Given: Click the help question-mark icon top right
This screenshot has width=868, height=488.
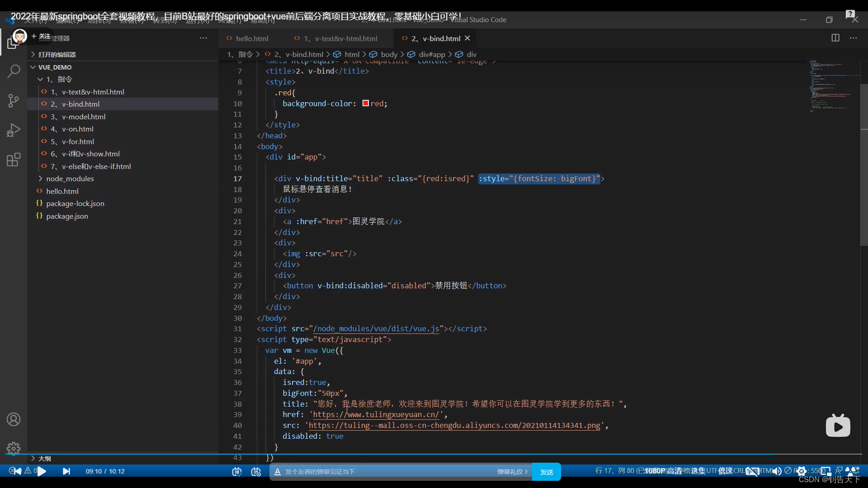Looking at the screenshot, I should 850,14.
